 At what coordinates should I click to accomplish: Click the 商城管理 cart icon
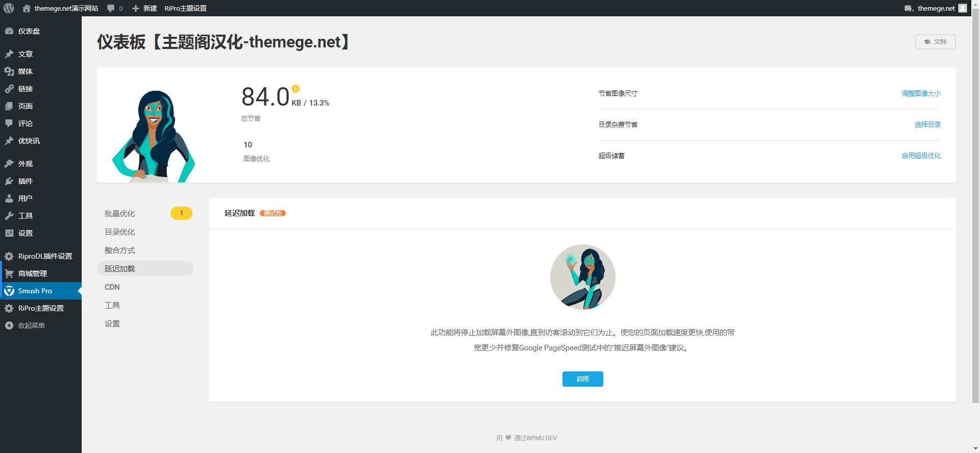tap(9, 273)
